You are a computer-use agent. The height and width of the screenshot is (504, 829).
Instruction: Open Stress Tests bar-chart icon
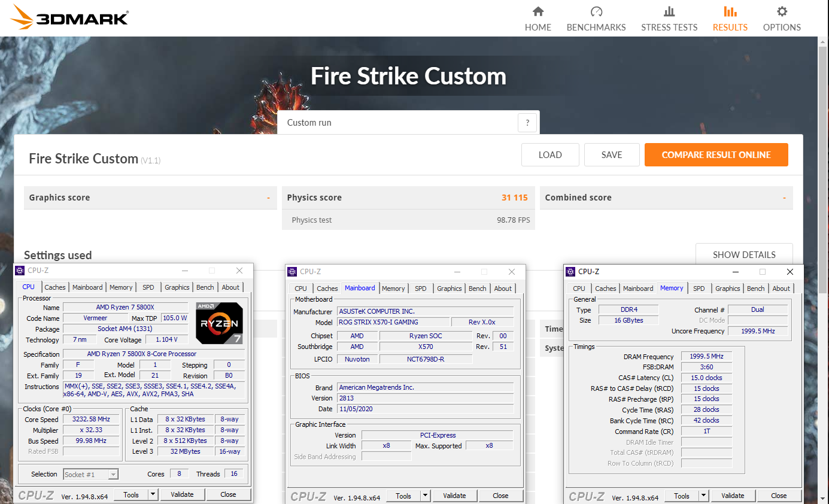click(669, 11)
